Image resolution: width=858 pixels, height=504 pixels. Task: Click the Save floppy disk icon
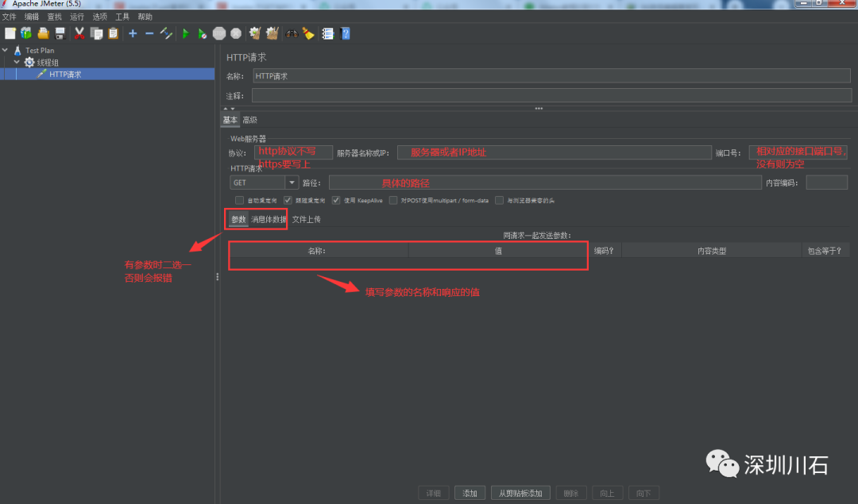(60, 33)
